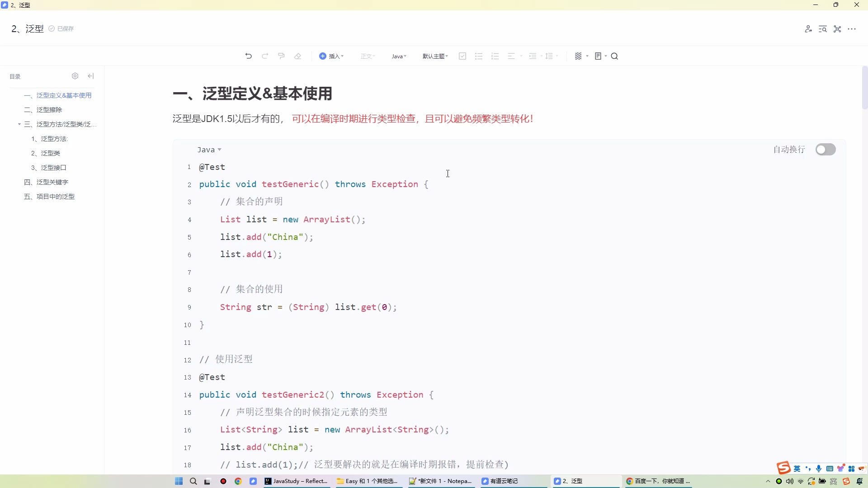The width and height of the screenshot is (868, 488).
Task: Open the 默认主题 theme menu
Action: tap(435, 56)
